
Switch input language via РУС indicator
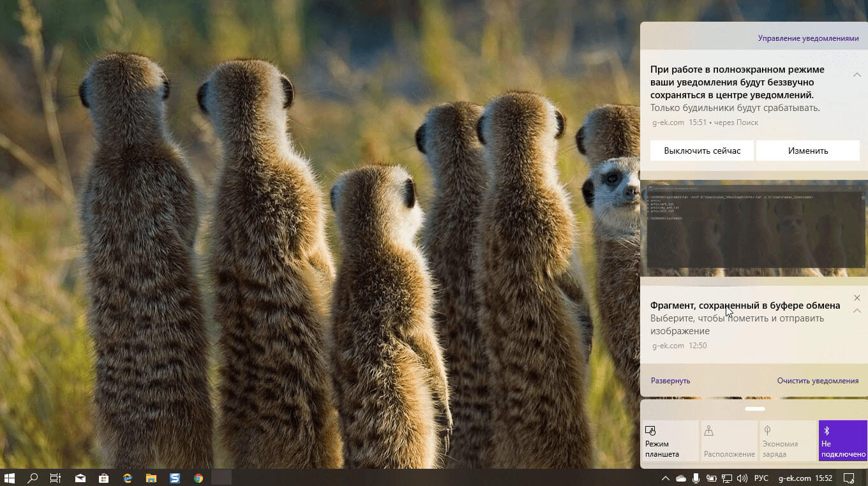[x=761, y=478]
